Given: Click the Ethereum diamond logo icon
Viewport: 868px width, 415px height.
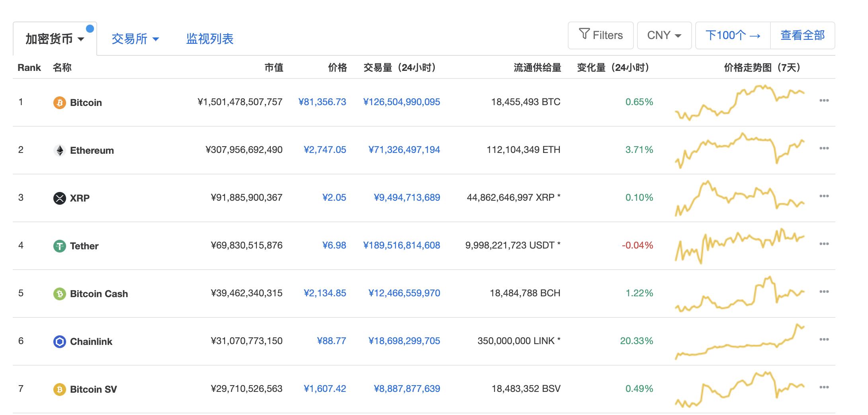Looking at the screenshot, I should [x=60, y=151].
